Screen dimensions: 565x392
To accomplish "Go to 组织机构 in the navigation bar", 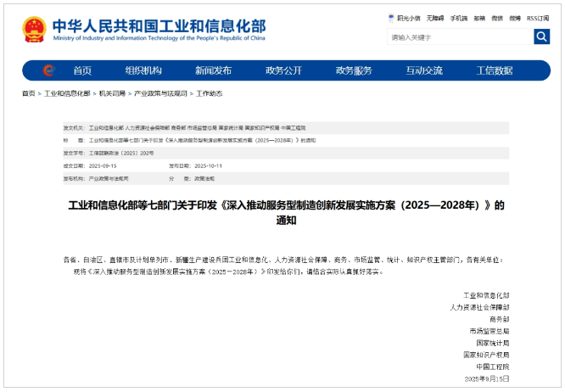I will pyautogui.click(x=143, y=70).
